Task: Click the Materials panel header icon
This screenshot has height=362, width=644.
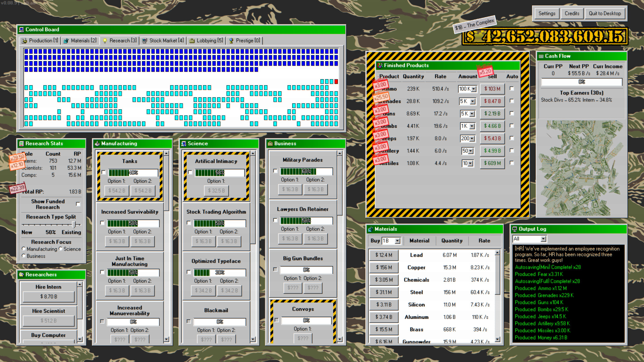Action: pyautogui.click(x=370, y=229)
